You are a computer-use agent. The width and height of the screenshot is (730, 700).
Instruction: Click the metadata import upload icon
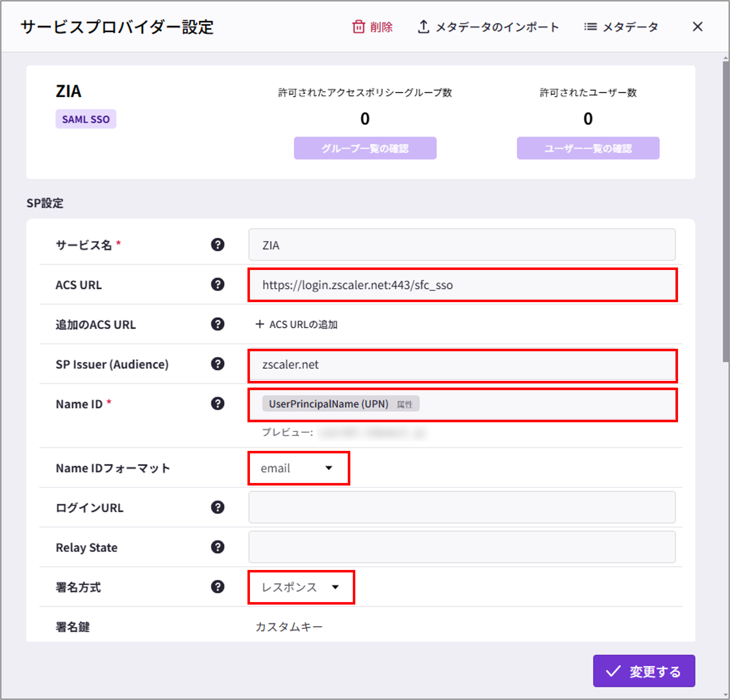[x=423, y=27]
